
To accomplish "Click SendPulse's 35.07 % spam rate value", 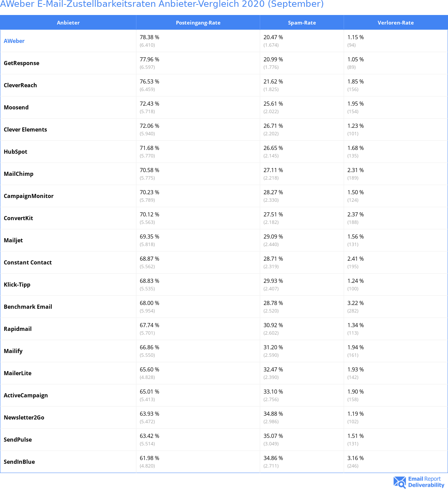I will click(273, 436).
